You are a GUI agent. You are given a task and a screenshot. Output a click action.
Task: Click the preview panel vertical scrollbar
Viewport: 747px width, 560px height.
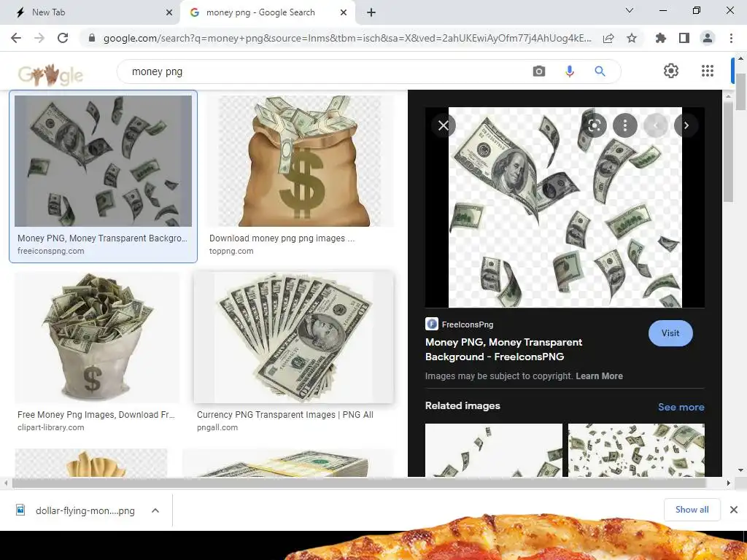[728, 152]
